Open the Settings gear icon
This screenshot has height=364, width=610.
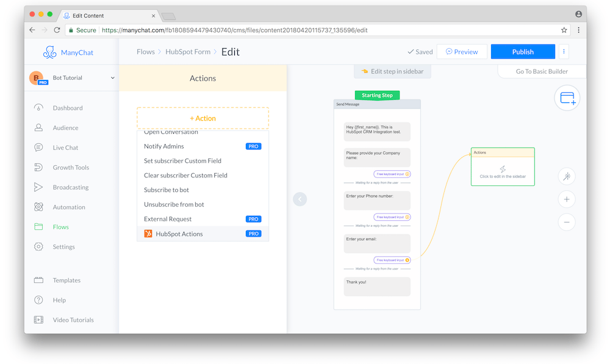[x=38, y=246]
